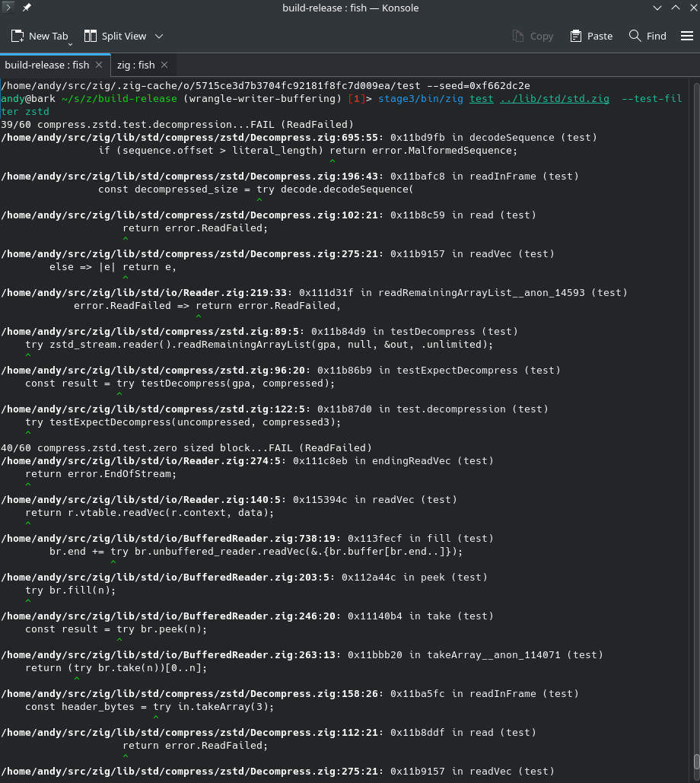Open the hamburger main menu
This screenshot has width=700, height=783.
click(x=687, y=36)
